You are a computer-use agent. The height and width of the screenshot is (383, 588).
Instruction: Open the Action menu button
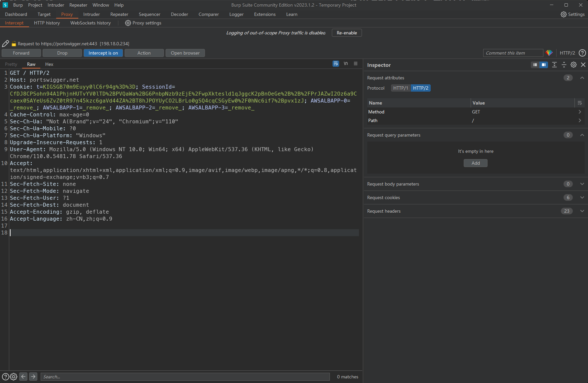tap(144, 53)
